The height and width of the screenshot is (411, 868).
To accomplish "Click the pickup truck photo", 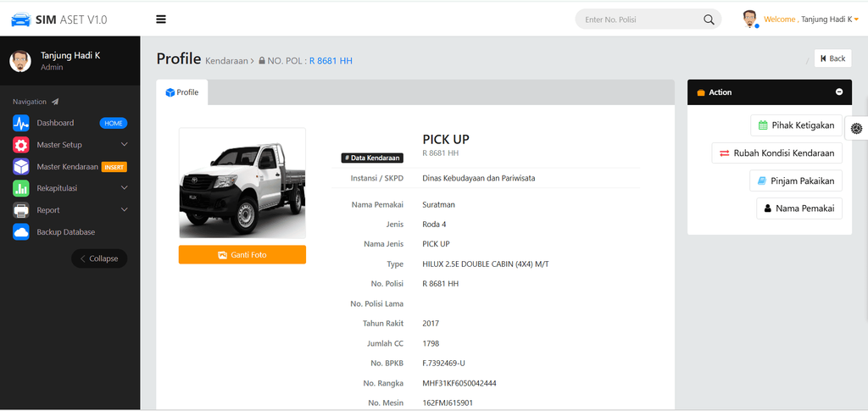I will (242, 184).
